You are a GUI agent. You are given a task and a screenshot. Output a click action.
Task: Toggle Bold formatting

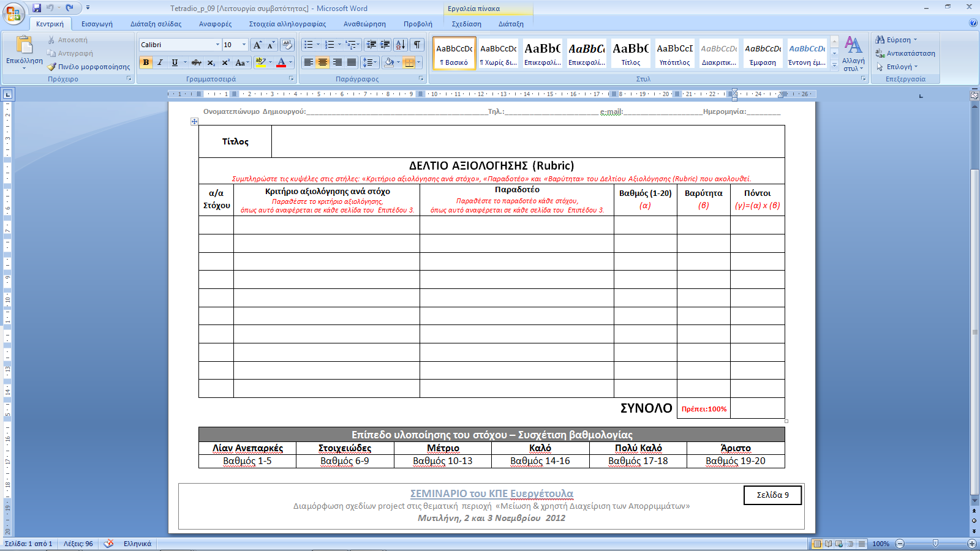(x=146, y=62)
